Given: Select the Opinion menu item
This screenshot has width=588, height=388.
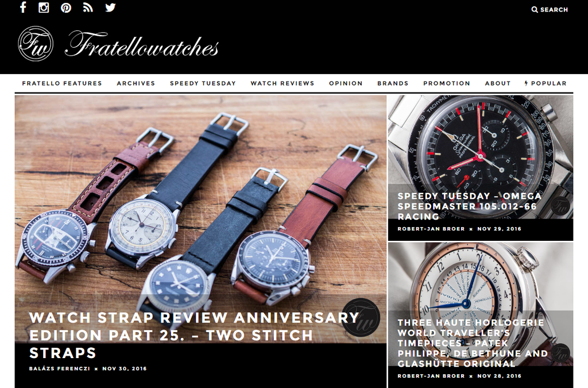Looking at the screenshot, I should pos(346,83).
